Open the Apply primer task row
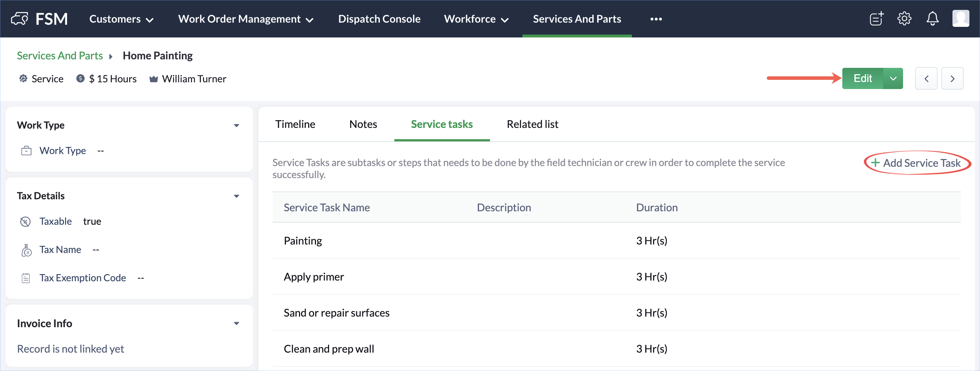The width and height of the screenshot is (980, 371). tap(314, 277)
